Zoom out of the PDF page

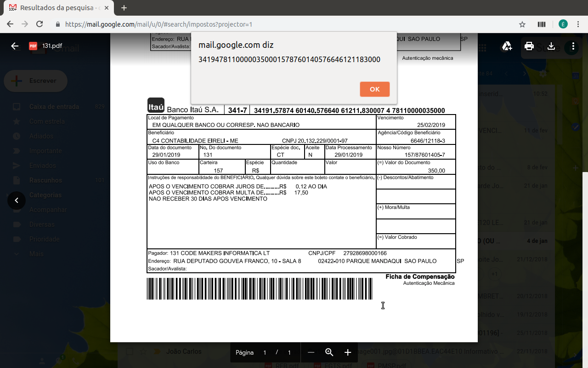(x=311, y=352)
